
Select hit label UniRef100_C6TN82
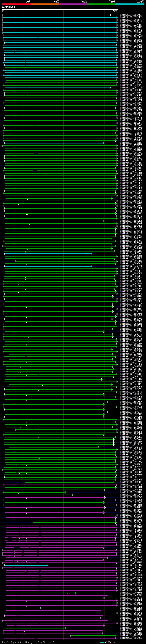(x=131, y=286)
